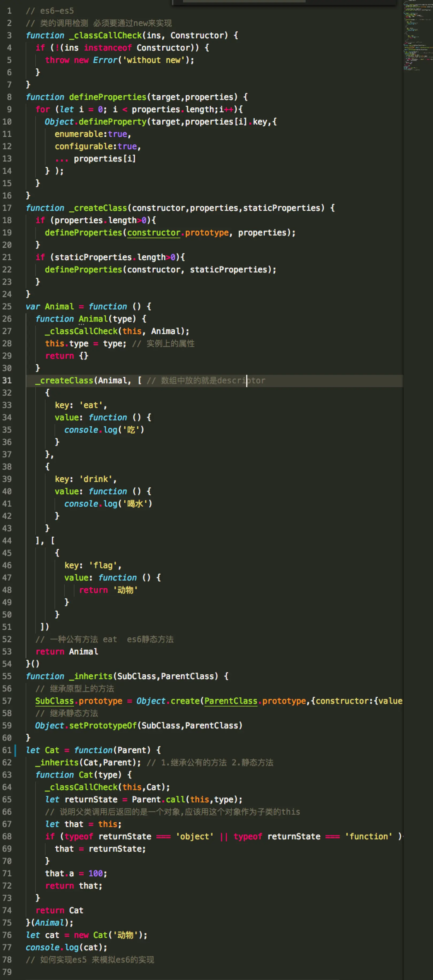
Task: Click the 'eat' key string
Action: click(91, 405)
